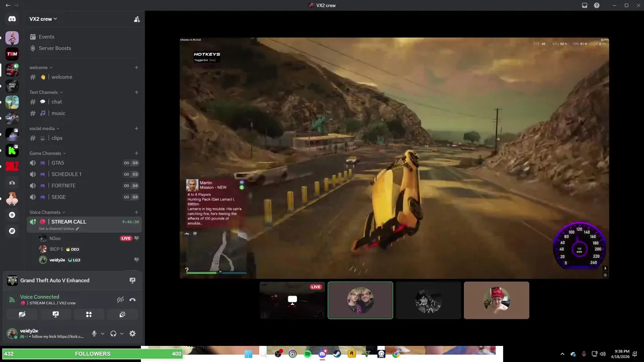644x362 pixels.
Task: Open inbox icon in title bar
Action: 585,6
